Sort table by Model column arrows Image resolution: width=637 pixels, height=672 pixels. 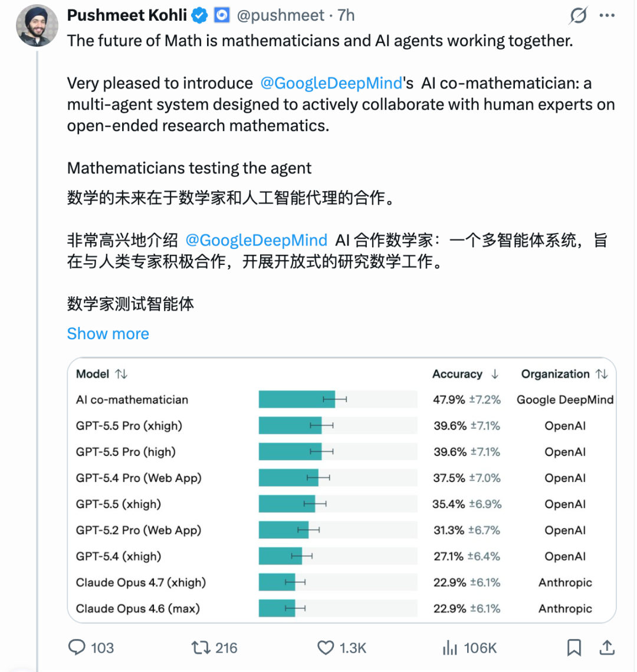point(122,374)
